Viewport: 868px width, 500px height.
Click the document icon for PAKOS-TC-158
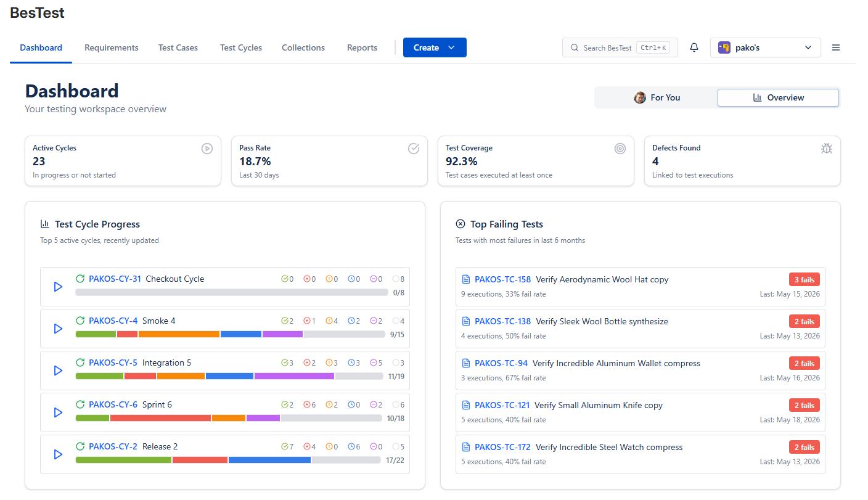466,279
